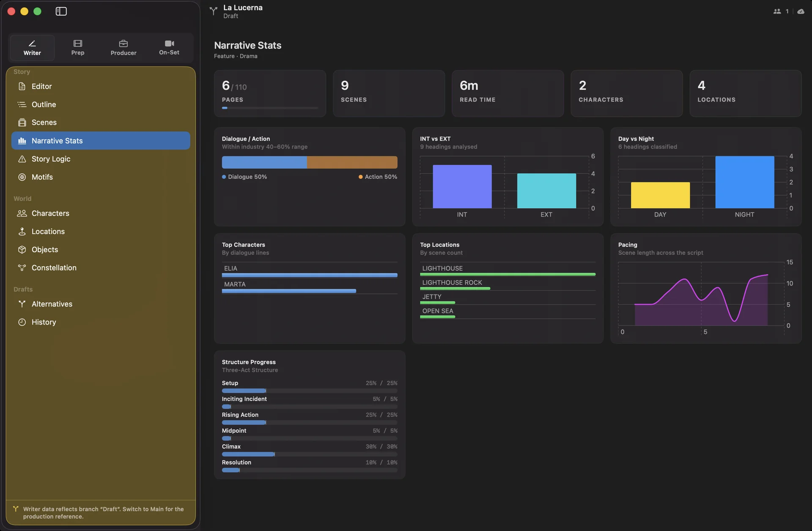This screenshot has width=812, height=531.
Task: Click the 6m Read Time card
Action: pyautogui.click(x=507, y=94)
